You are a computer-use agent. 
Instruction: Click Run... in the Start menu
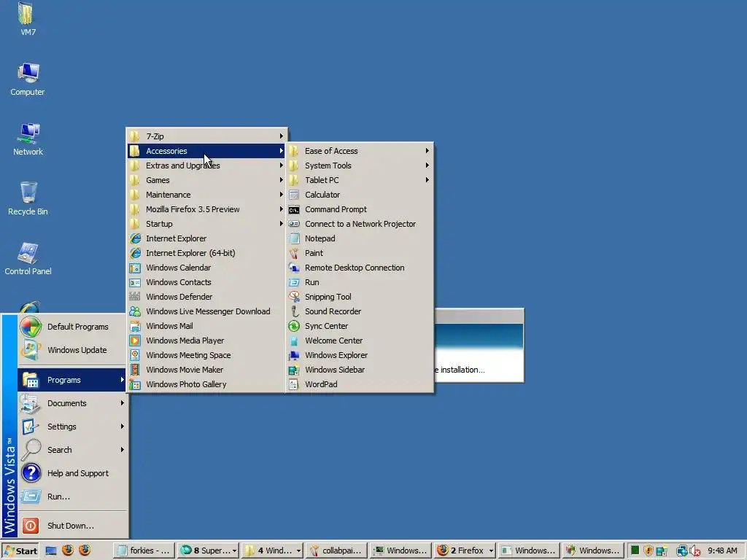(72, 497)
